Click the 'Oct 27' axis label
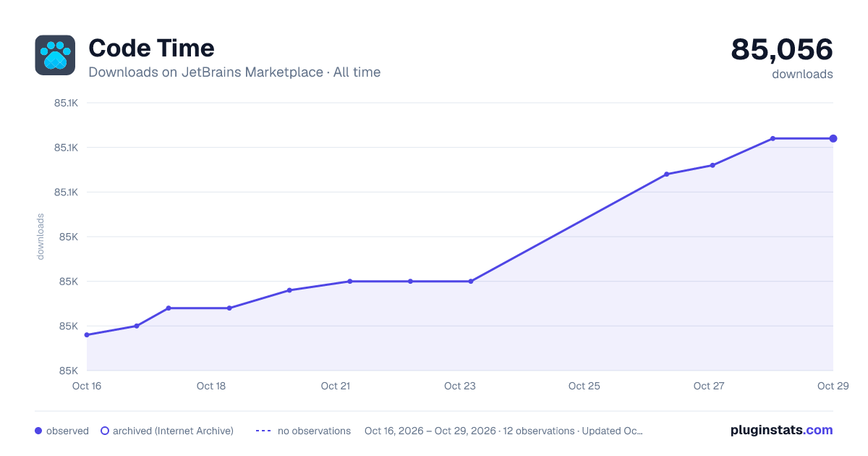Screen dimensions: 868x456 tap(709, 386)
